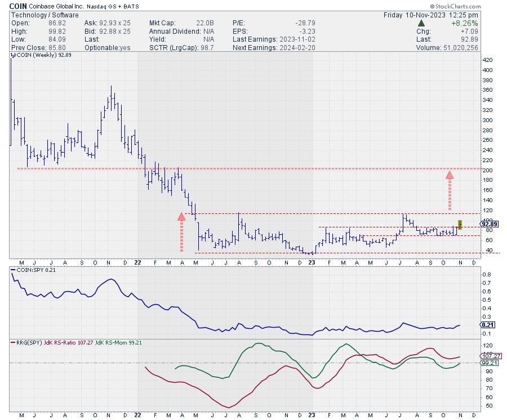Click the small chart icon beside COIN (Weekly)

14,56
